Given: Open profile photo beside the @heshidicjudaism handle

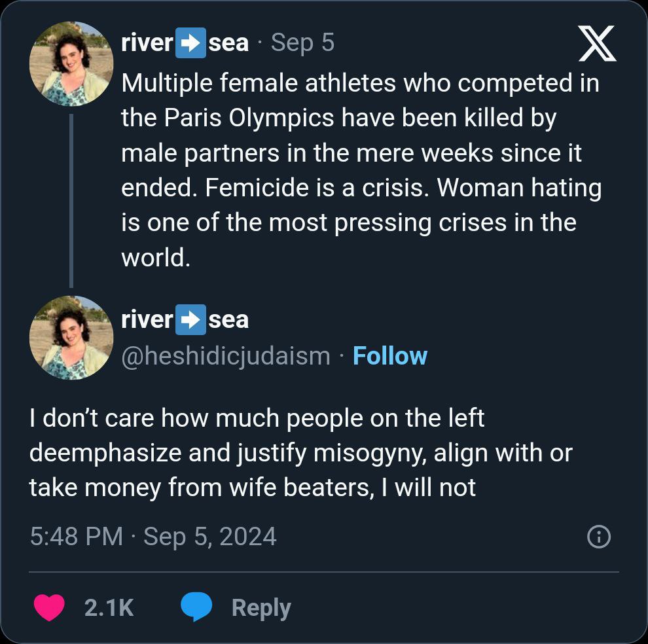Looking at the screenshot, I should click(71, 337).
